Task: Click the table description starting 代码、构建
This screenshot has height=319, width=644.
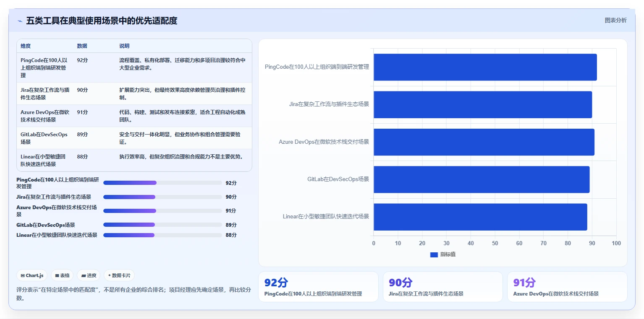Action: click(183, 116)
